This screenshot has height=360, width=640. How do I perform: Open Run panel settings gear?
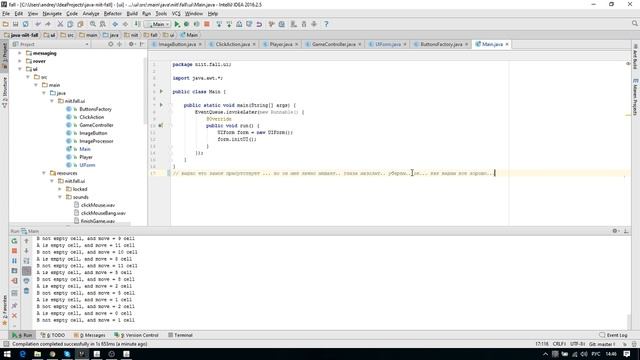(x=615, y=231)
